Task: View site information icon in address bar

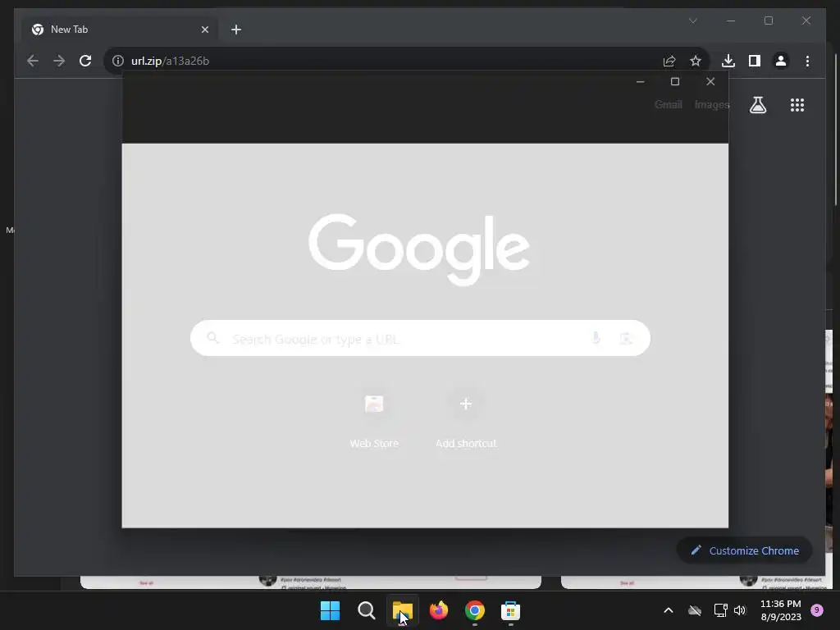Action: pos(118,61)
